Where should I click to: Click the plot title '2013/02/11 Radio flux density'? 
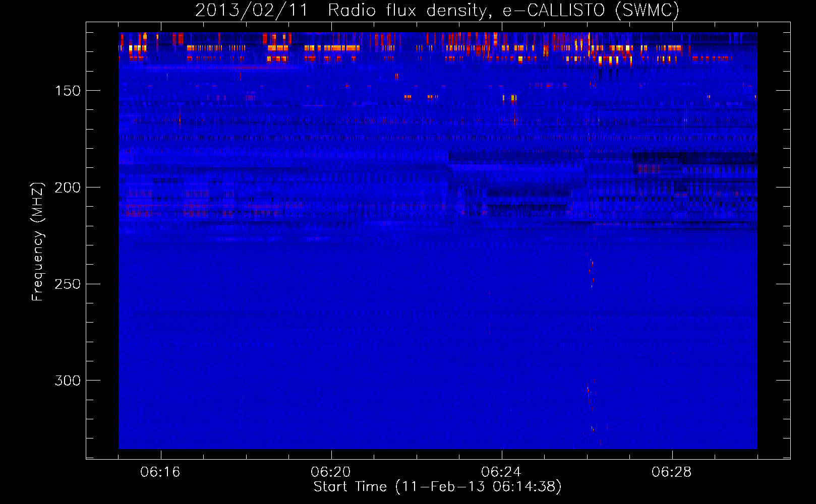click(343, 11)
